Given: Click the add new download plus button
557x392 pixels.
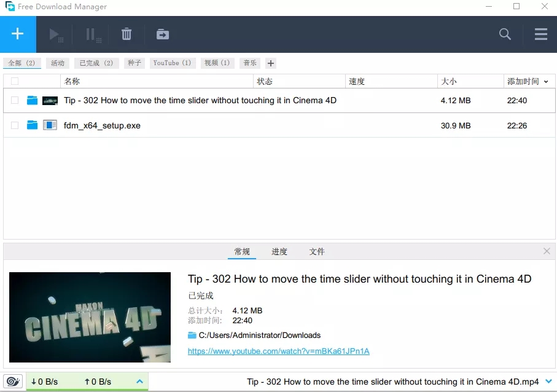Looking at the screenshot, I should coord(18,34).
